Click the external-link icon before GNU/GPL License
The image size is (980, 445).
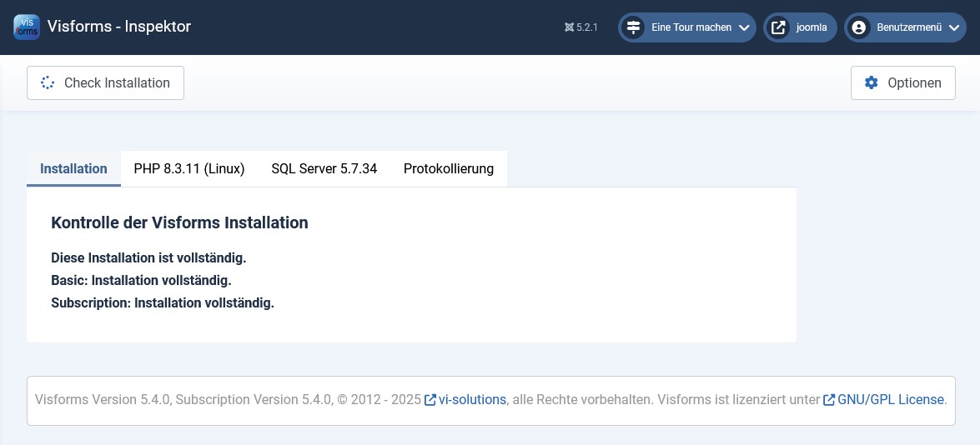click(829, 400)
